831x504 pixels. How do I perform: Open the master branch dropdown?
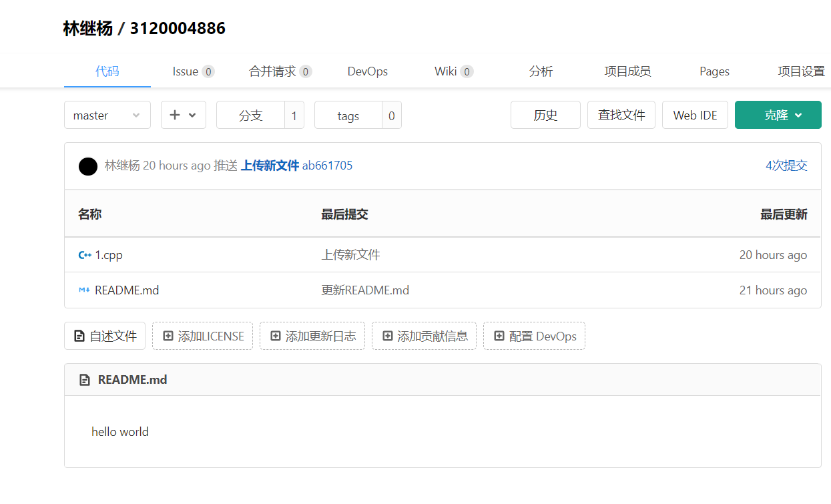(x=107, y=115)
